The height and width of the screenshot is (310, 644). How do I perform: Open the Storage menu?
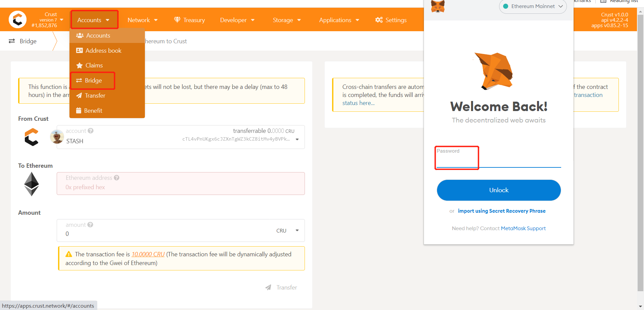(x=287, y=20)
